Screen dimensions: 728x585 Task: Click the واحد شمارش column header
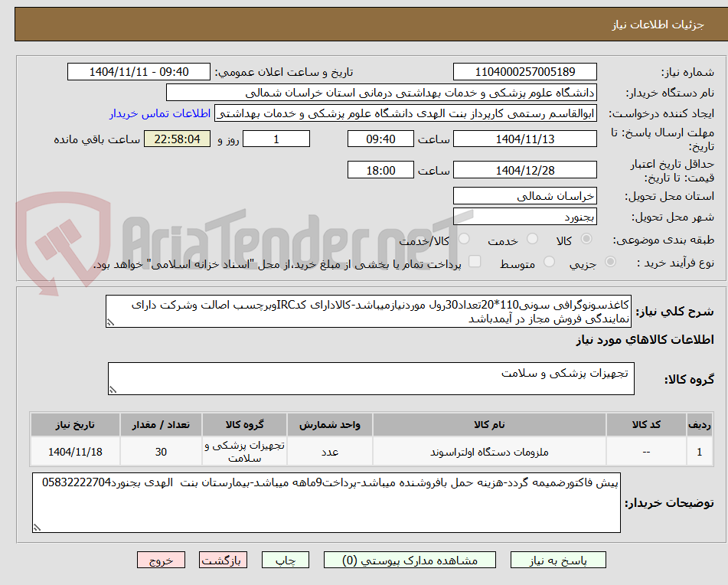tap(330, 425)
